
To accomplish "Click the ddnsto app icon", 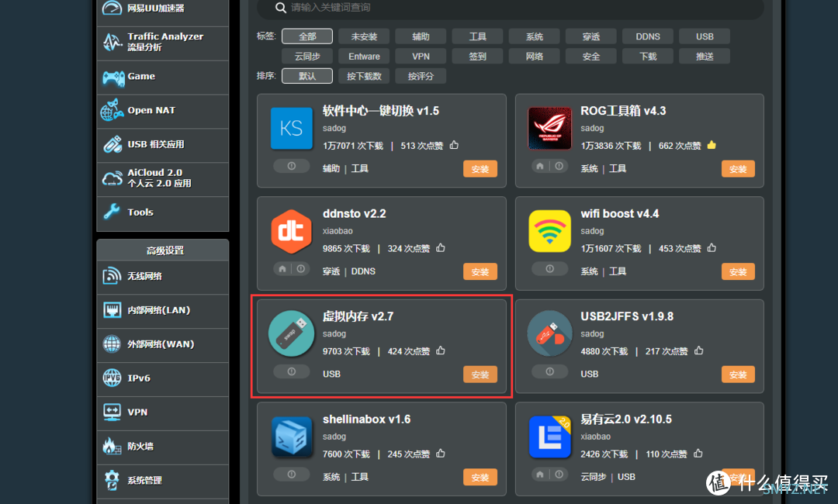I will pyautogui.click(x=291, y=231).
